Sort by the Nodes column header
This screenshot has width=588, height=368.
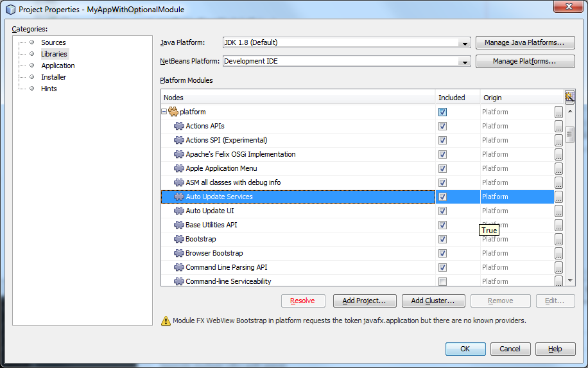click(298, 98)
